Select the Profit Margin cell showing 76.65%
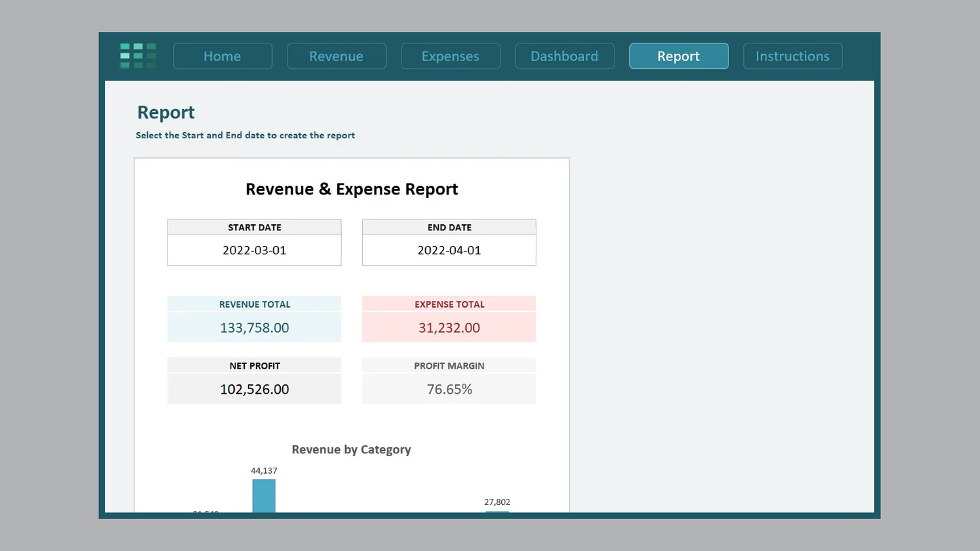Image resolution: width=980 pixels, height=551 pixels. (449, 389)
